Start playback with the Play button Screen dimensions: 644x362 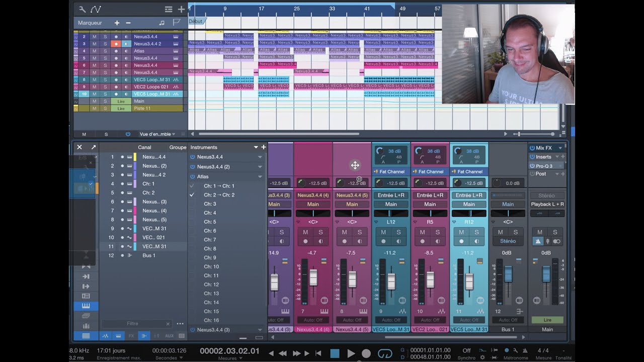(351, 353)
